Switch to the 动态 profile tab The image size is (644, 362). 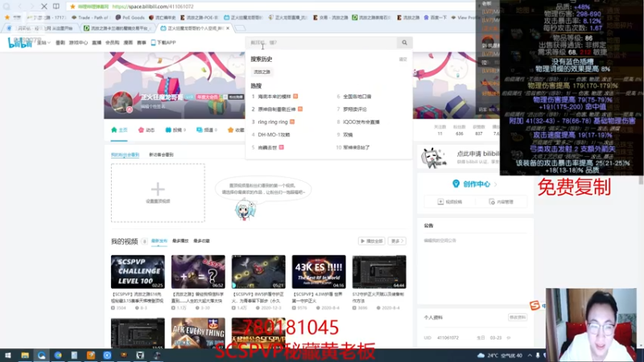pos(147,130)
